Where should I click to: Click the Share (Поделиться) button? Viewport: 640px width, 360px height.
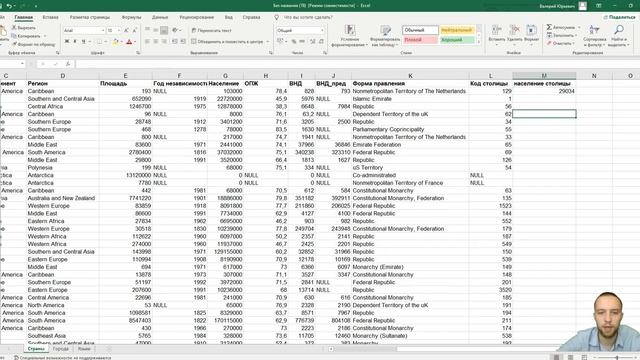click(x=620, y=17)
